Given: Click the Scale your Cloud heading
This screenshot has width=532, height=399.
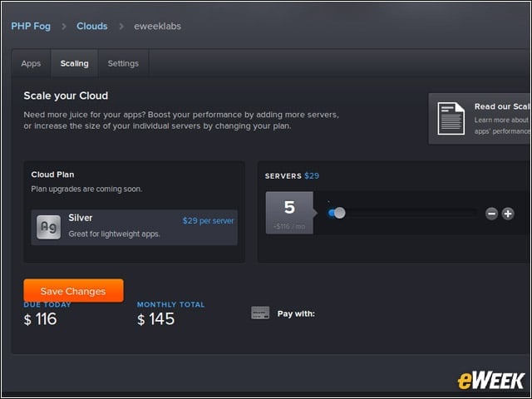Looking at the screenshot, I should click(x=66, y=96).
